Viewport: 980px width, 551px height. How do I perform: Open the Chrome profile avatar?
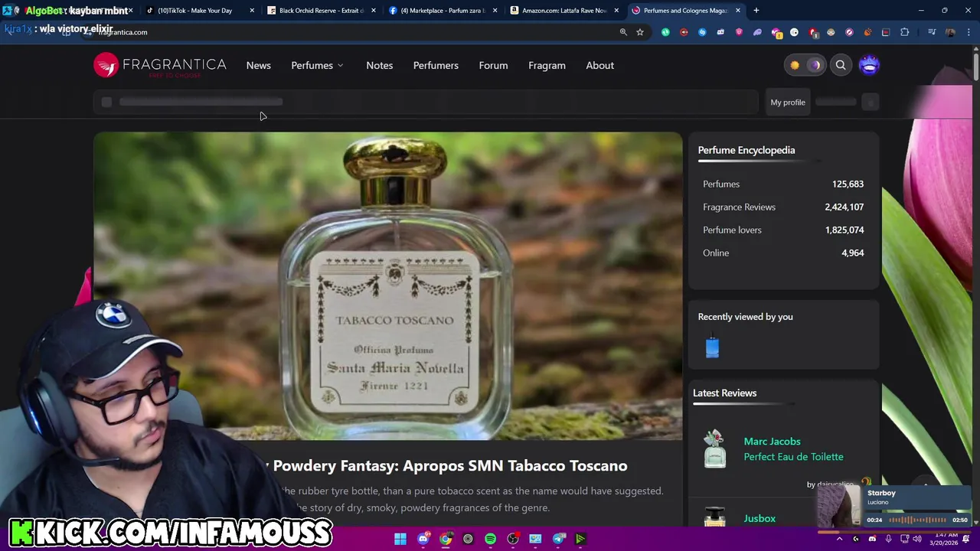pyautogui.click(x=950, y=32)
